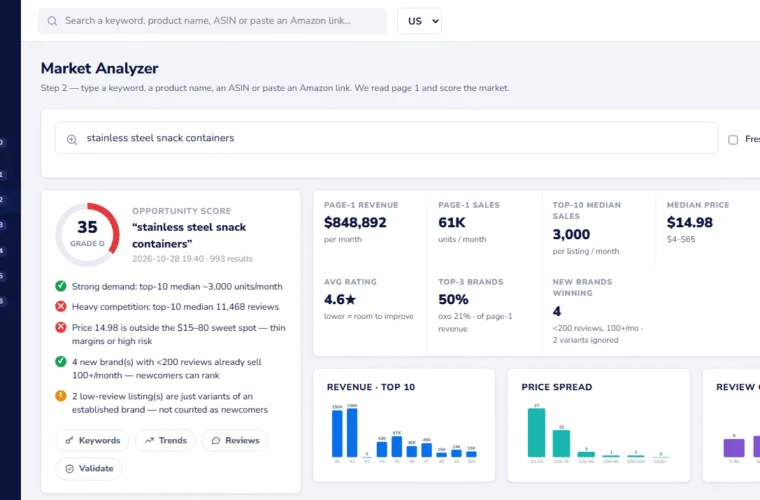760x500 pixels.
Task: Click the Median Price value $14.98
Action: (690, 222)
